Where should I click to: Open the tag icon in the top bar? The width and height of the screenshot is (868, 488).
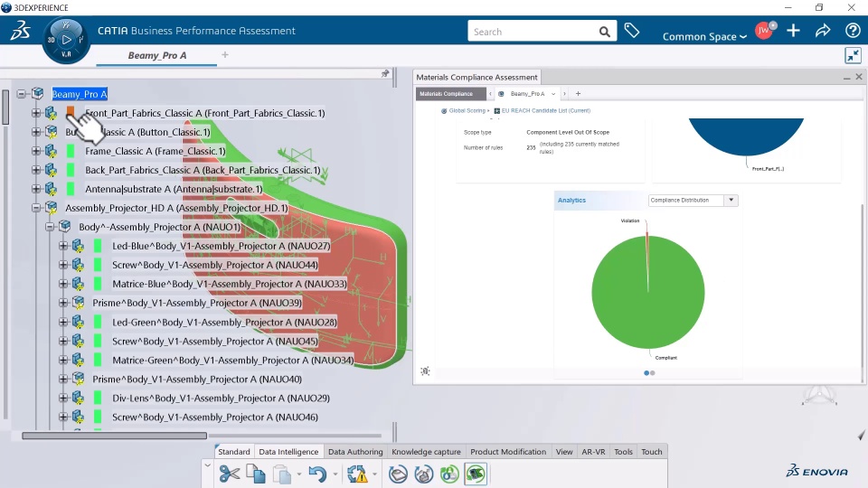(632, 31)
